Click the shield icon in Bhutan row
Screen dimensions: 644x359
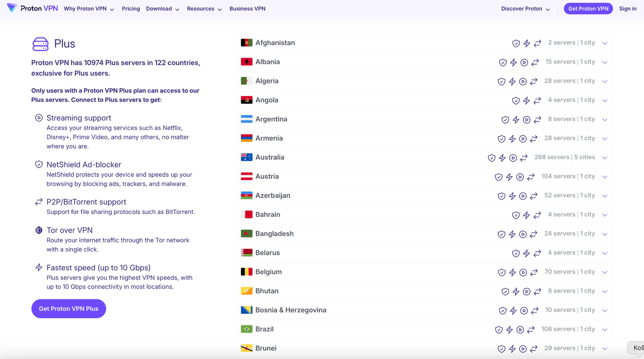tap(505, 291)
